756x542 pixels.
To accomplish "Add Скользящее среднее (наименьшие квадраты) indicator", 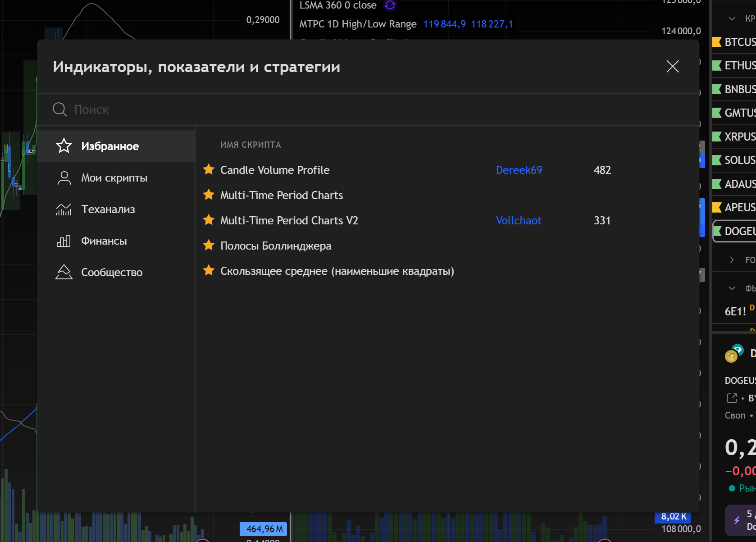I will click(x=337, y=271).
